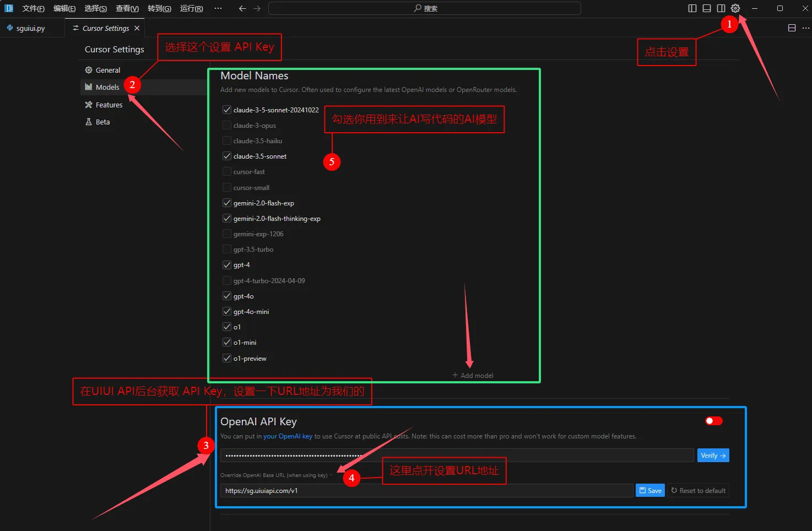812x531 pixels.
Task: Open Cursor settings gear icon
Action: [x=735, y=8]
